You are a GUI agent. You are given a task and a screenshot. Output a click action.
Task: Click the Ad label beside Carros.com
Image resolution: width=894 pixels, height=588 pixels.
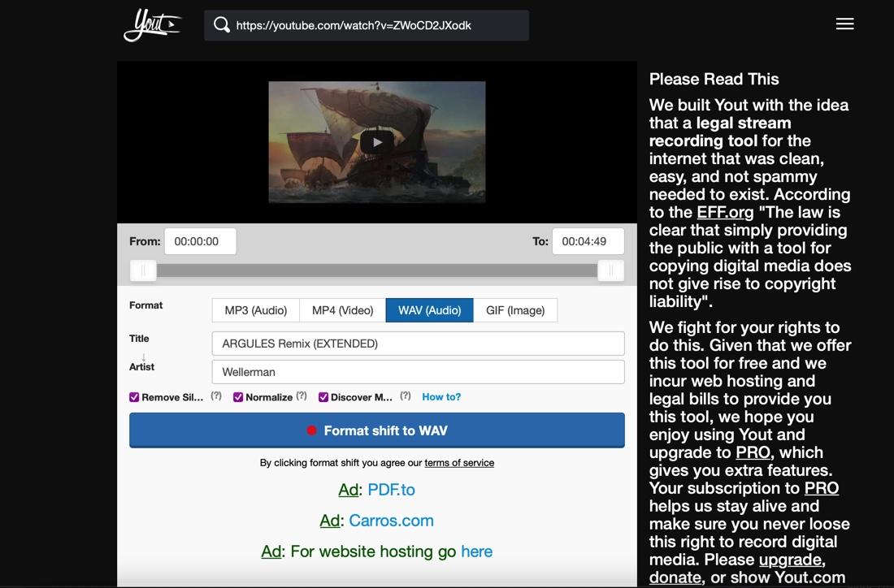329,521
